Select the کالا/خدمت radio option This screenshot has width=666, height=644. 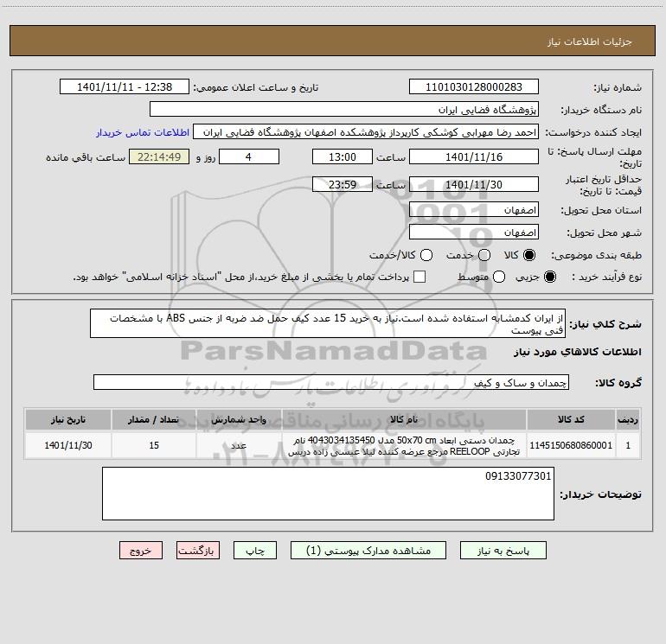coord(426,255)
